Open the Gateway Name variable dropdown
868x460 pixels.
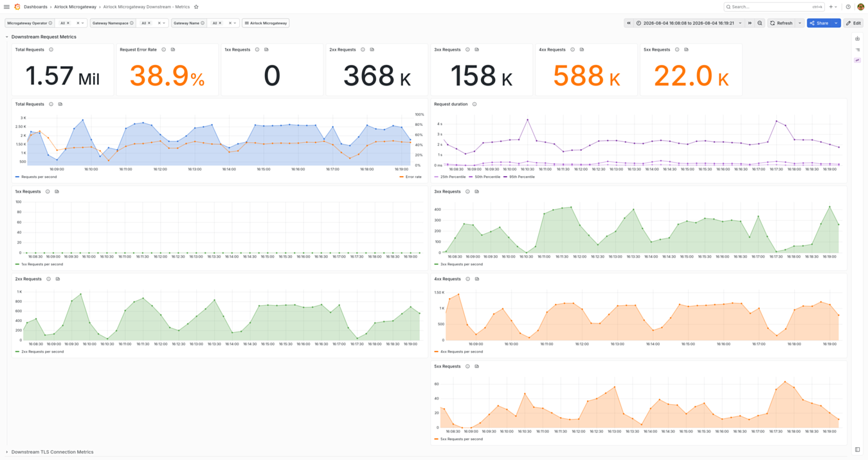(235, 23)
